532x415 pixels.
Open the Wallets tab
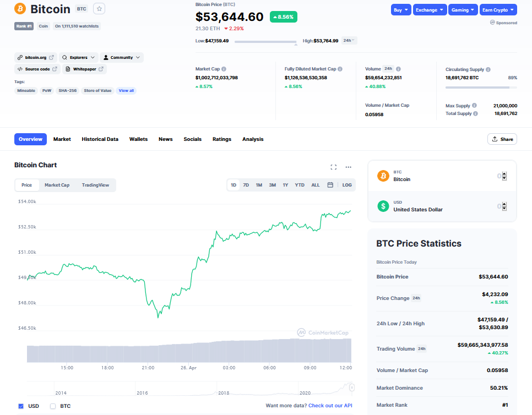click(138, 139)
